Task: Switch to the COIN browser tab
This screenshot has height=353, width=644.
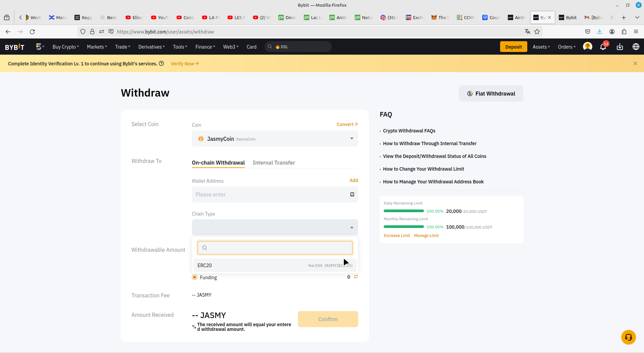Action: [x=466, y=17]
